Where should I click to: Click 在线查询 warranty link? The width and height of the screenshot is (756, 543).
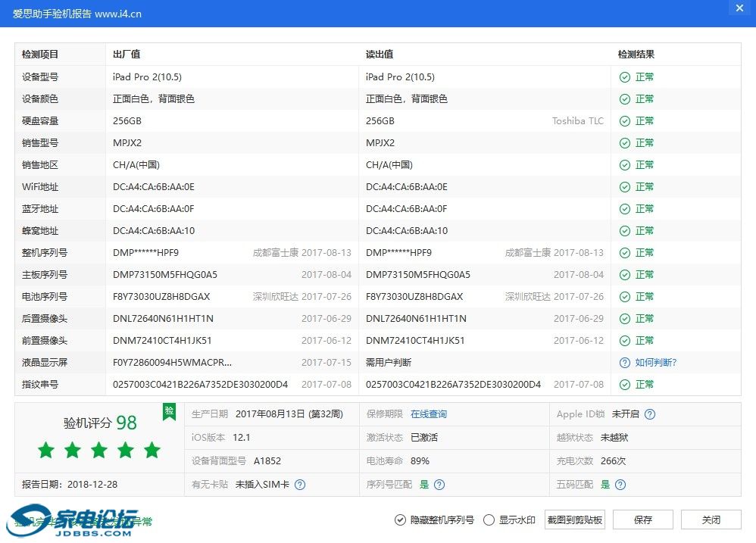point(429,414)
